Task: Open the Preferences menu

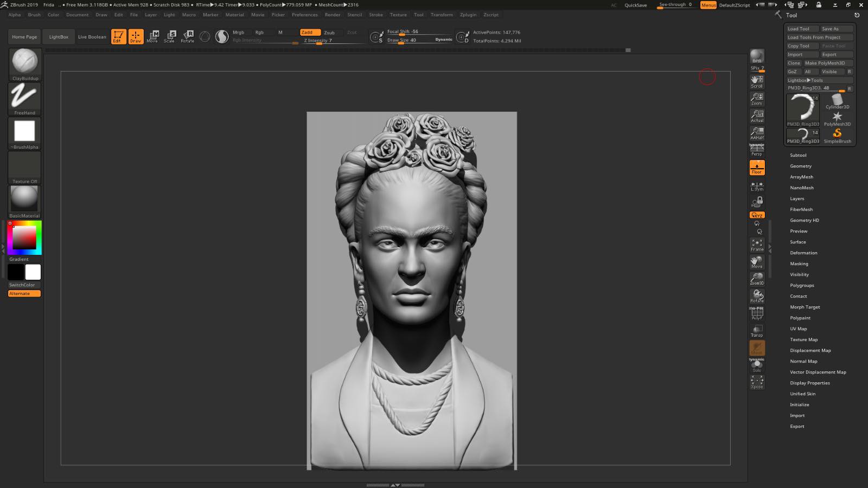Action: click(x=305, y=15)
